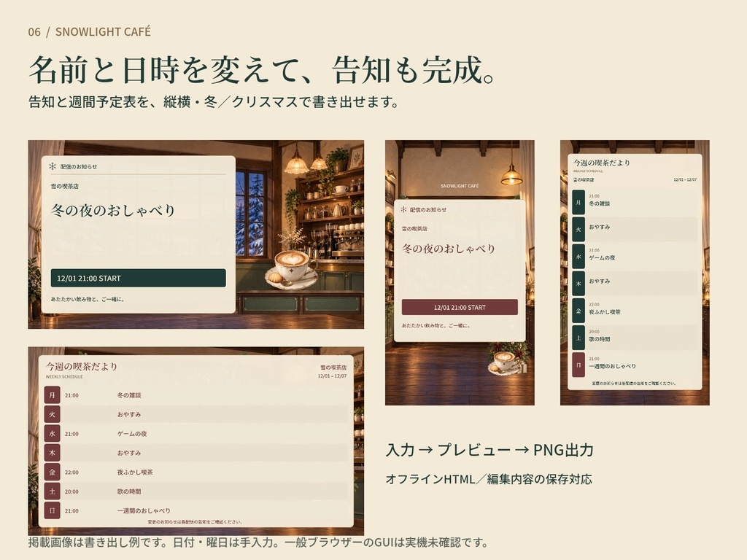The width and height of the screenshot is (747, 560).
Task: Click the snowflake icon in the portrait announcement card
Action: 403,209
